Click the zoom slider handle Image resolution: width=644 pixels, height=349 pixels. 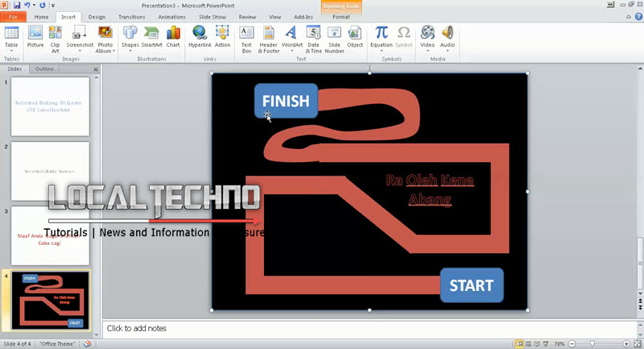[x=592, y=343]
